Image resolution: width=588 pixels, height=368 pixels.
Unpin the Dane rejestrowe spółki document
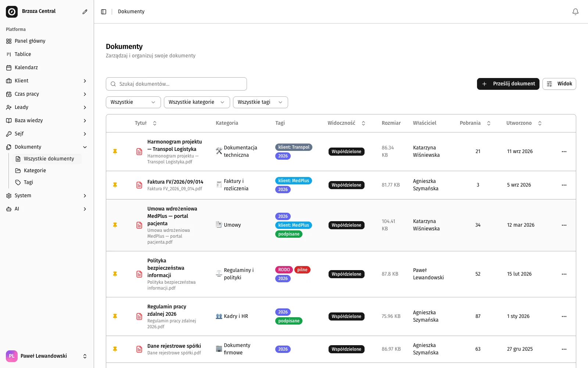click(115, 349)
